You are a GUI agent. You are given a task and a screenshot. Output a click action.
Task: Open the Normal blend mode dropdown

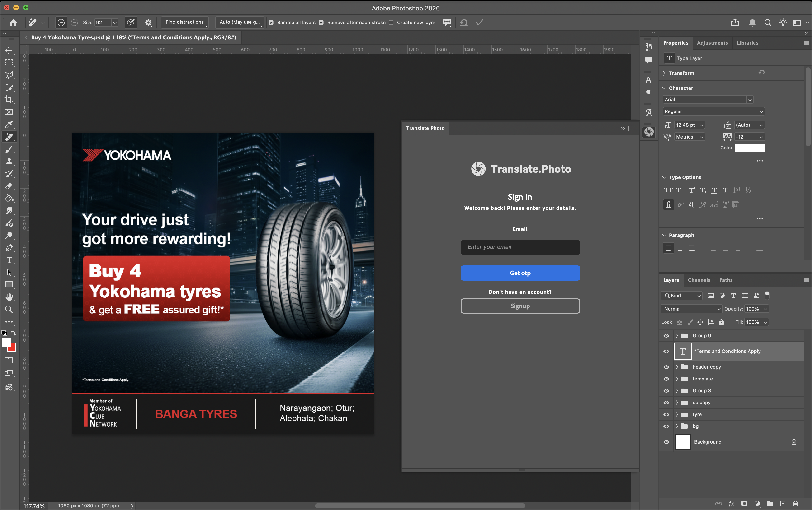pyautogui.click(x=691, y=309)
